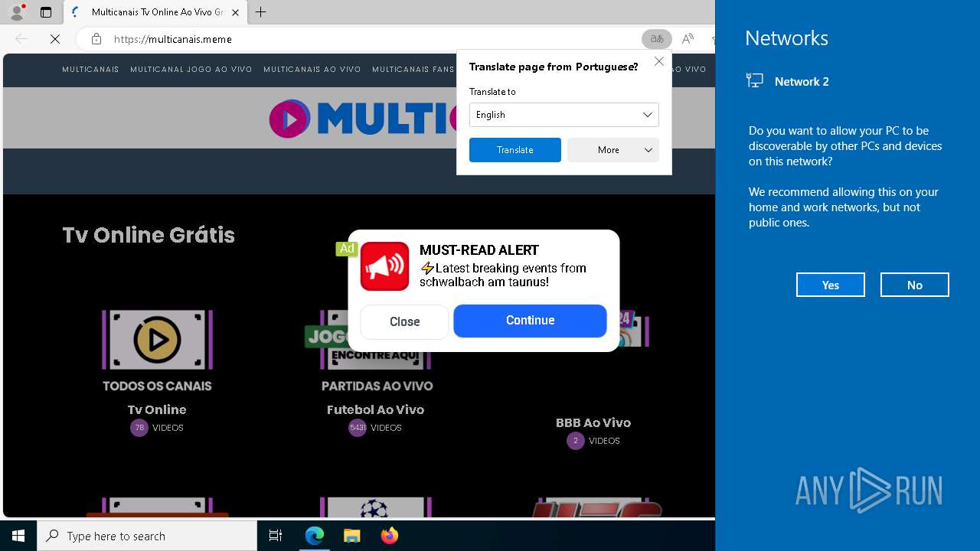Click the 5431 videos count badge
The width and height of the screenshot is (980, 551).
(358, 428)
